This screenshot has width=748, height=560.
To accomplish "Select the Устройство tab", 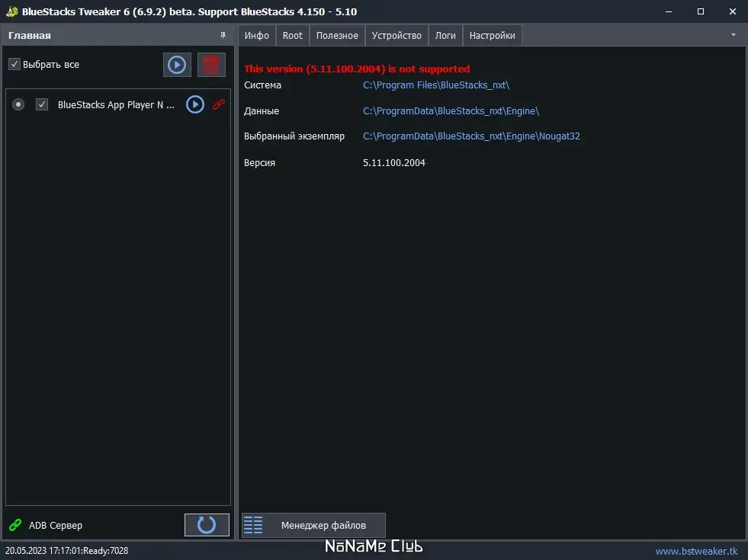I will 396,36.
